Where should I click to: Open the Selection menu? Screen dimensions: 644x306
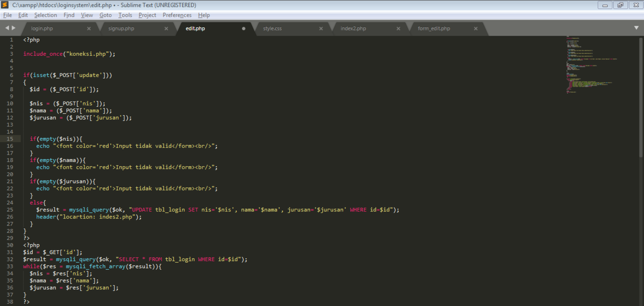tap(46, 15)
